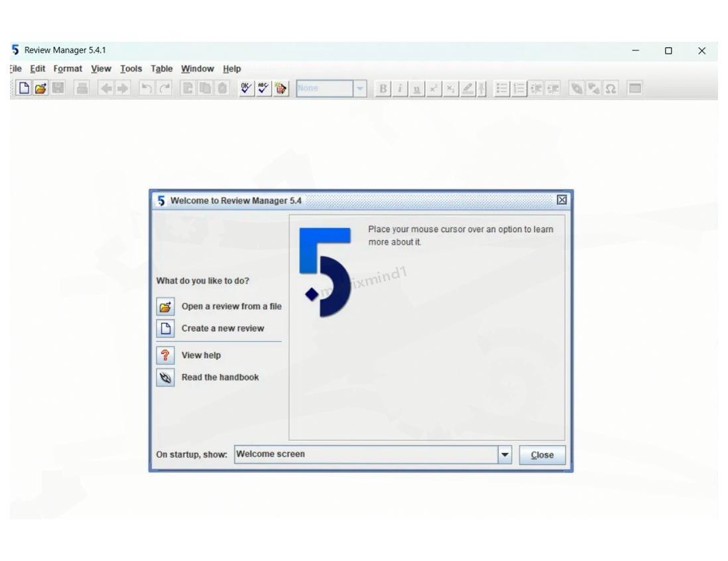Open the Edit menu
Screen dimensions: 728x561
point(38,69)
